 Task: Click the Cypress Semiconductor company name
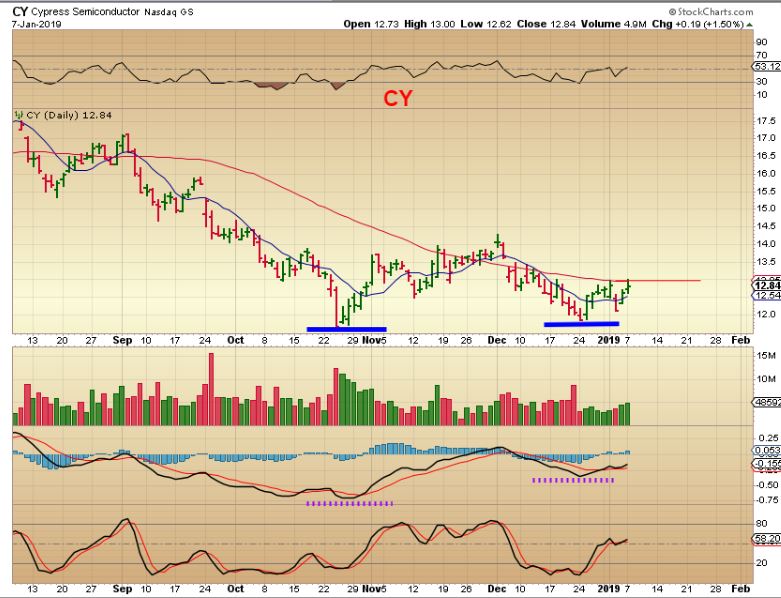(x=85, y=11)
